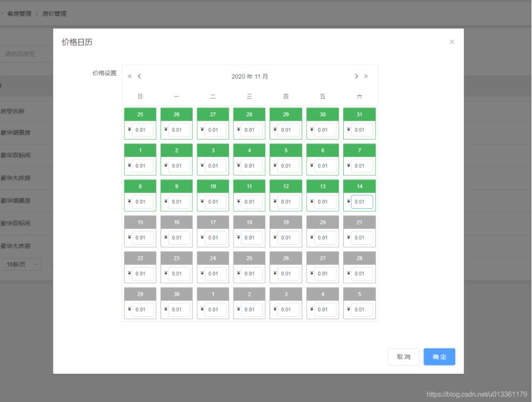This screenshot has width=532, height=402.
Task: Click the double-left arrow to jump back a year
Action: pyautogui.click(x=129, y=76)
